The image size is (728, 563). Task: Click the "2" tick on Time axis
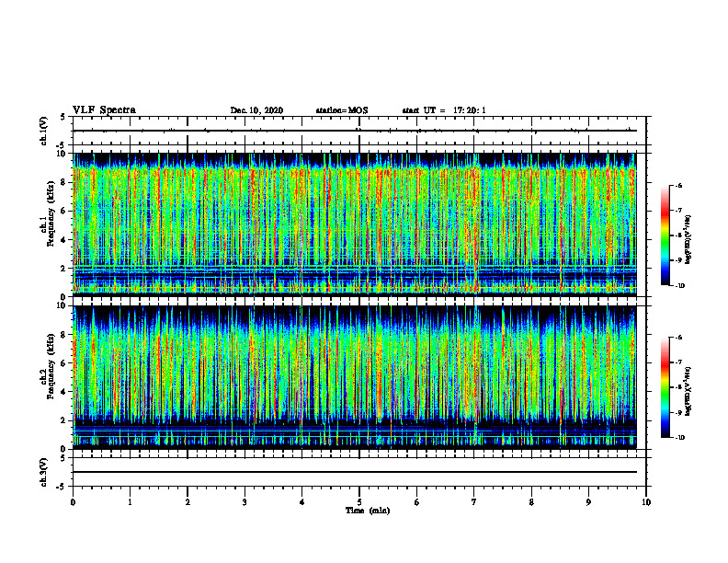coord(188,502)
